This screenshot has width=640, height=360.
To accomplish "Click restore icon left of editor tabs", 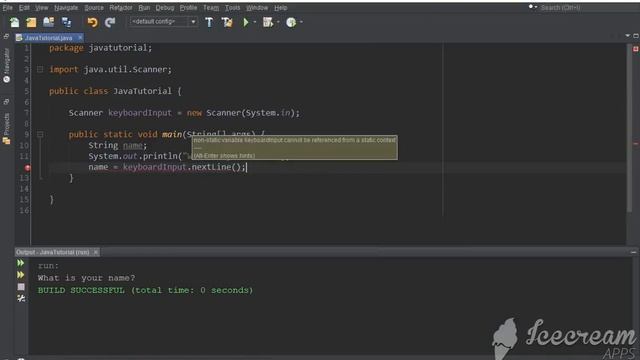I will (x=6, y=37).
